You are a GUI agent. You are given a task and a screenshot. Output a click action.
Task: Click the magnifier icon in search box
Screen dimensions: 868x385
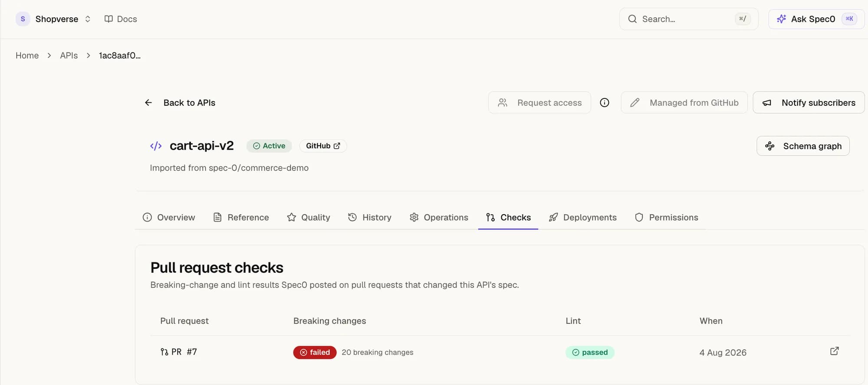coord(632,19)
